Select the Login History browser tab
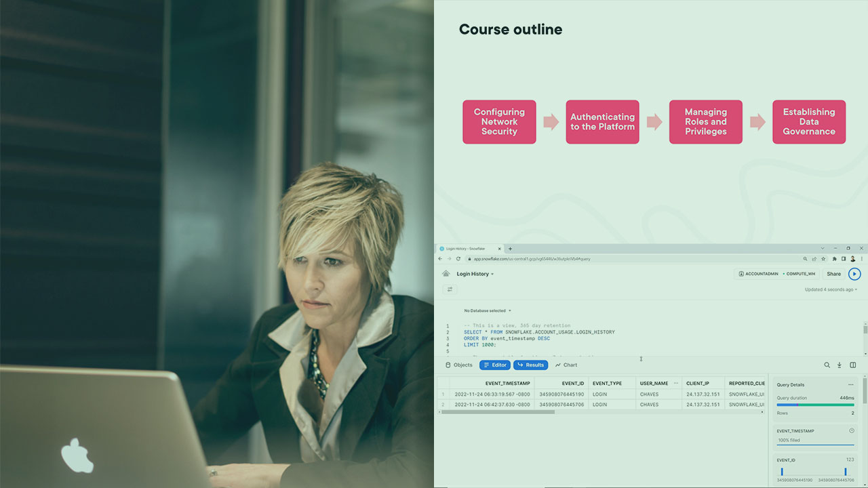Viewport: 868px width, 488px height. tap(468, 249)
